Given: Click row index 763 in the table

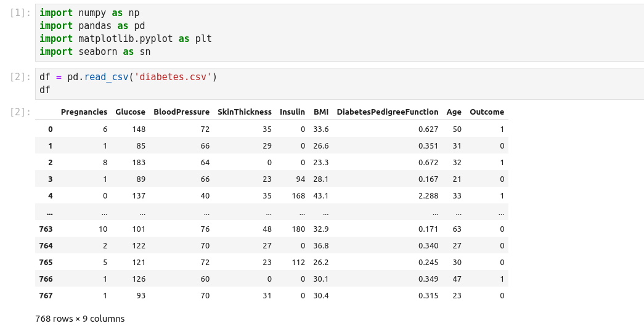Looking at the screenshot, I should (46, 229).
